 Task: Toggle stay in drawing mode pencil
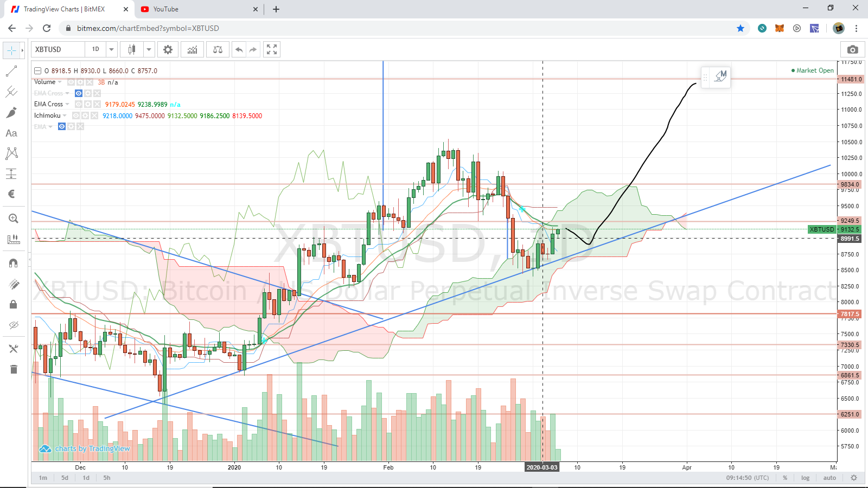[14, 284]
